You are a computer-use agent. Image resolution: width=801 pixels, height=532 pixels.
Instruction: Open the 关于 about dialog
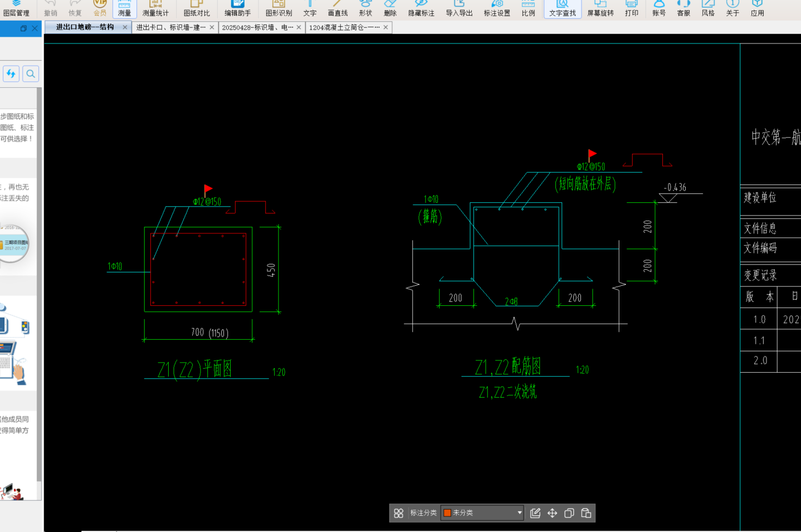[x=732, y=8]
